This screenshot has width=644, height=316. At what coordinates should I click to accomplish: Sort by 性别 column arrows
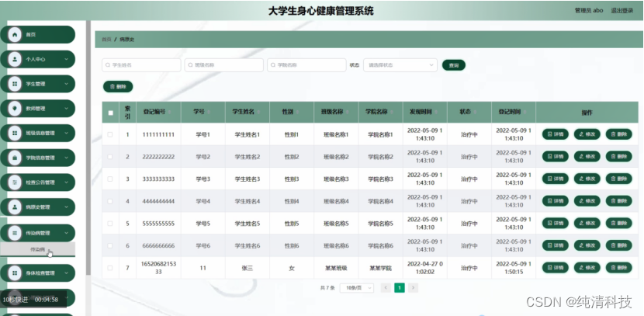297,112
